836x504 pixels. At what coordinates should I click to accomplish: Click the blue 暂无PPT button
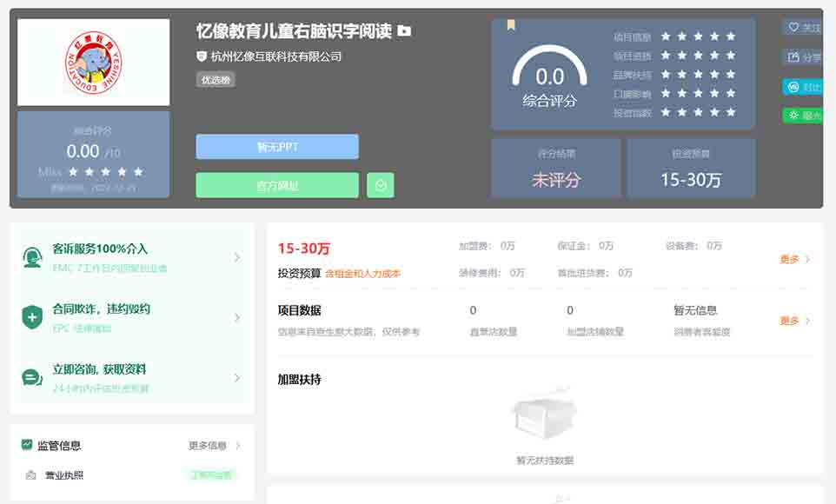tap(276, 147)
